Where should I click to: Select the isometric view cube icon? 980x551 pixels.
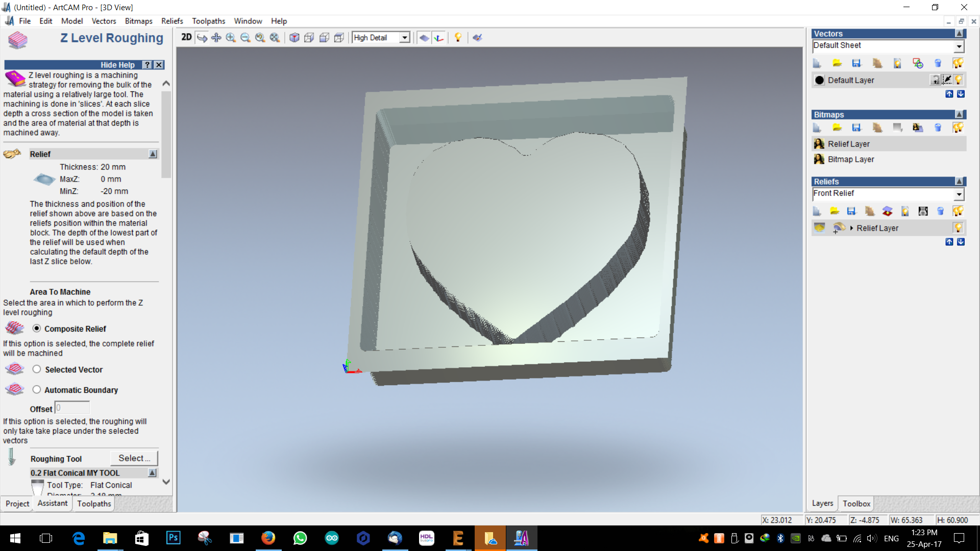pos(295,37)
